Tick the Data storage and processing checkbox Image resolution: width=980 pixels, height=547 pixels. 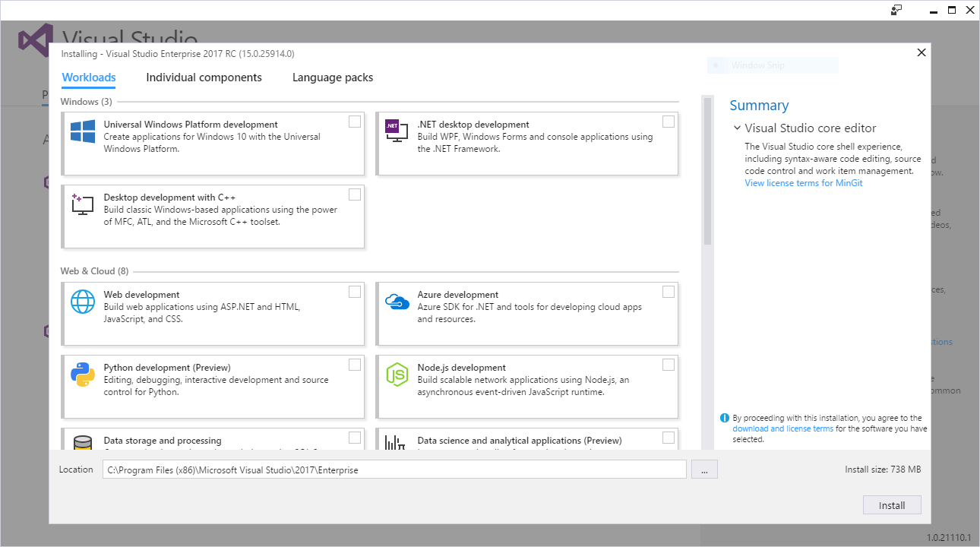[x=355, y=438]
